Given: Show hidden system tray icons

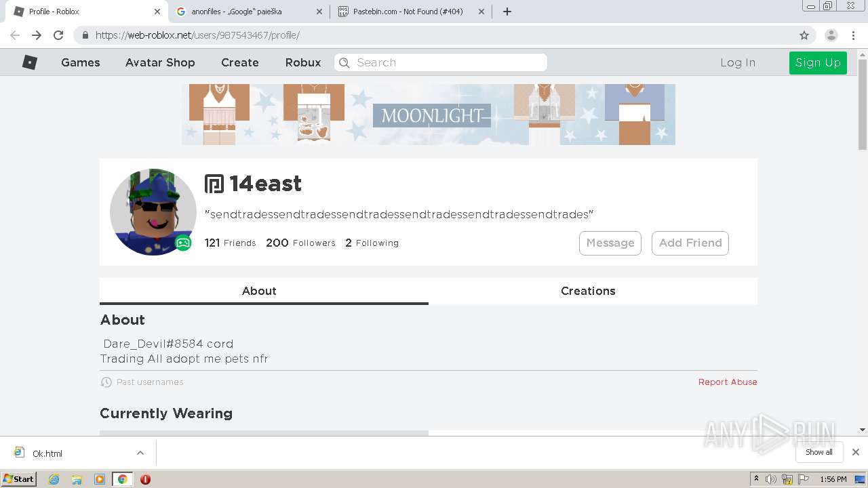Looking at the screenshot, I should point(756,479).
